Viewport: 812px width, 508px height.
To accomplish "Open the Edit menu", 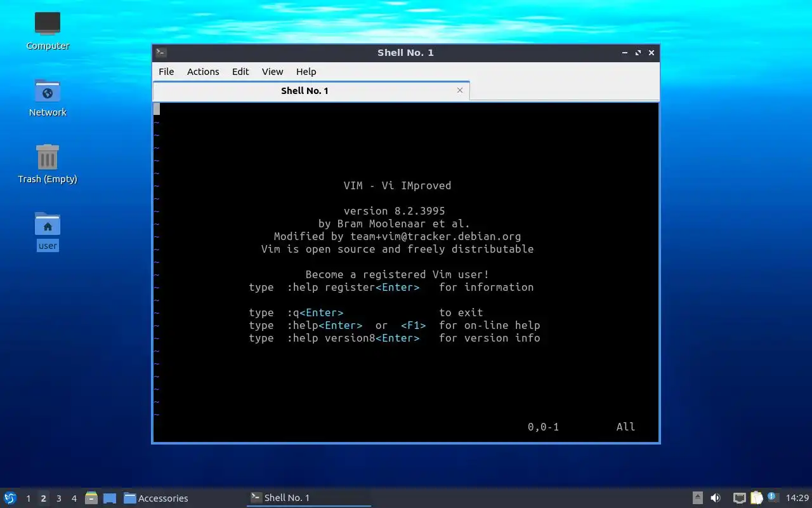I will click(x=240, y=72).
